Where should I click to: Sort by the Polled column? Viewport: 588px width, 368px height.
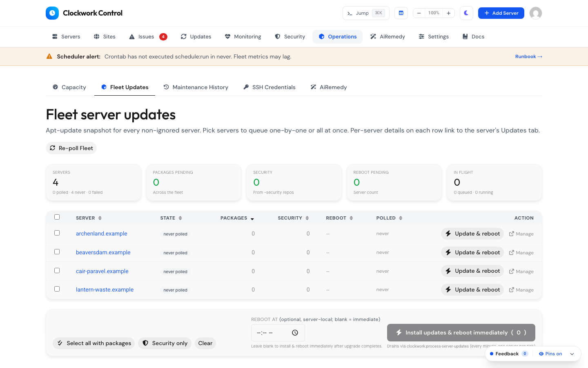[389, 218]
